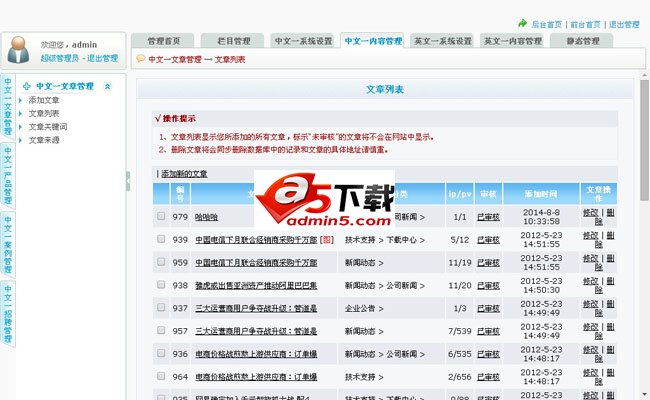Screen dimensions: 650x400
Task: Click breadcrumb text 中文一文章管理
Action: click(175, 59)
